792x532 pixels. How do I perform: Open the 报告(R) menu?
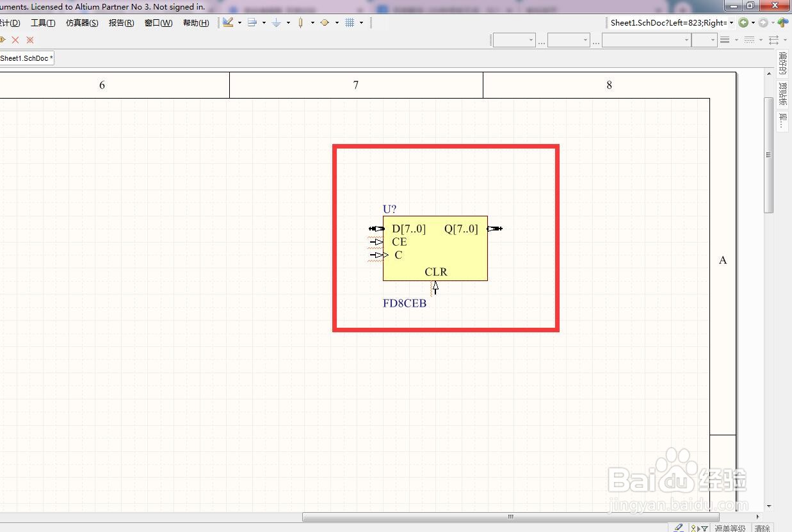(121, 22)
